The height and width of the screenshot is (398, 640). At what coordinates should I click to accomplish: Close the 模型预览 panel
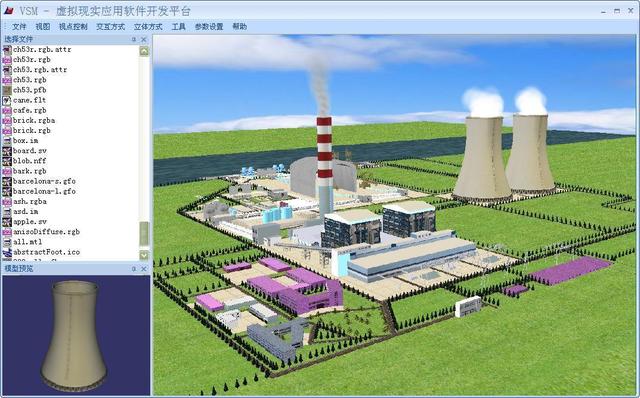(144, 269)
